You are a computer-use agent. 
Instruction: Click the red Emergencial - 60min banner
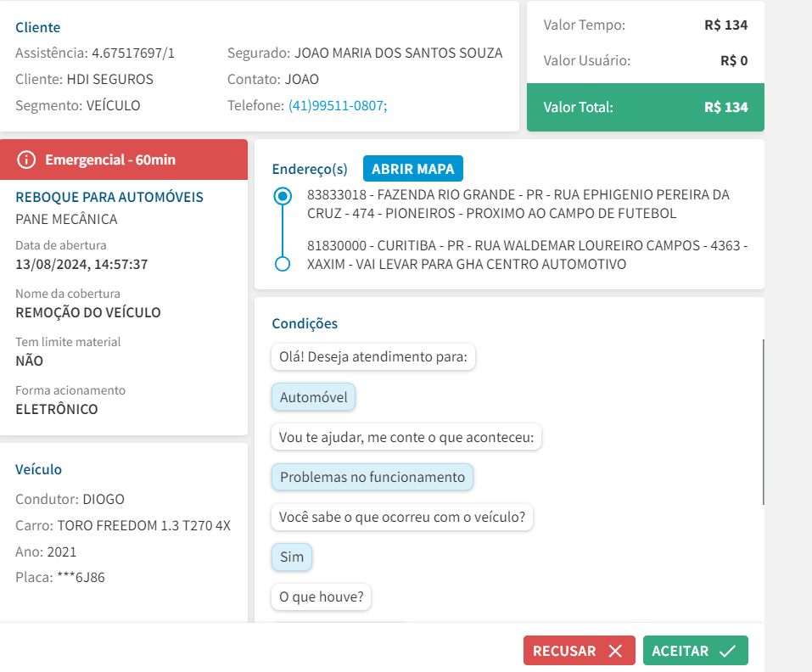[124, 160]
